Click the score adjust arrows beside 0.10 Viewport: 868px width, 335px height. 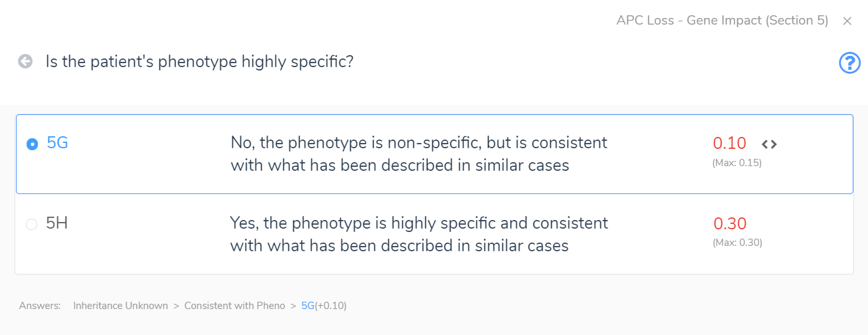(x=769, y=144)
